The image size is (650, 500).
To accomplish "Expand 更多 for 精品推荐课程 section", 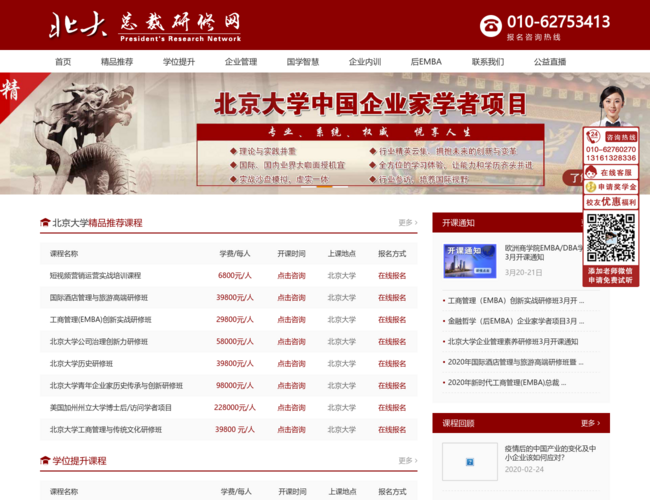I will pyautogui.click(x=408, y=223).
